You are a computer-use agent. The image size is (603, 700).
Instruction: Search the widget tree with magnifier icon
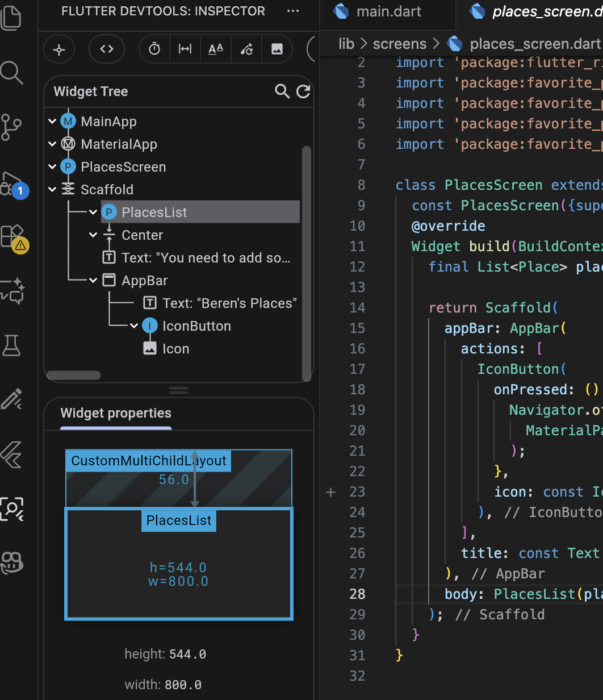(282, 91)
